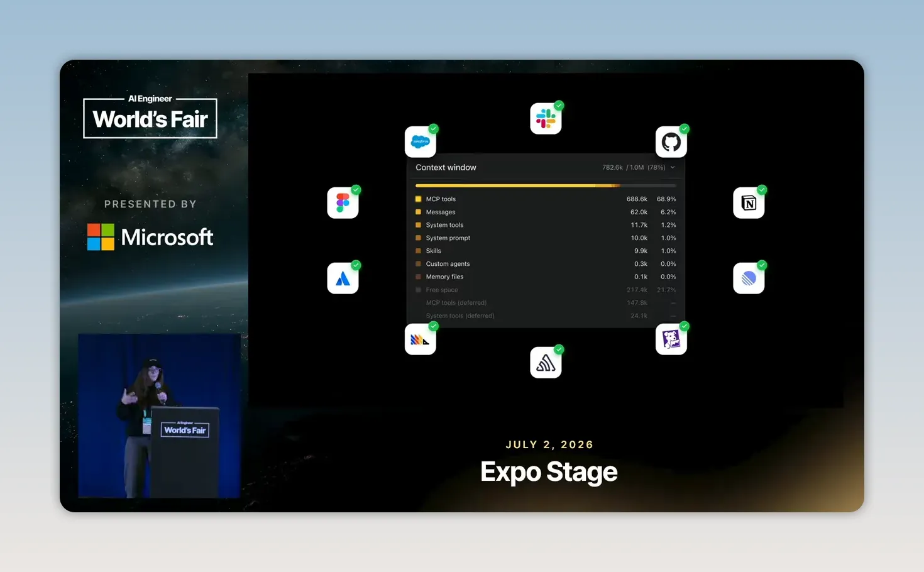924x572 pixels.
Task: Select the "Custom agents" row label
Action: click(448, 264)
